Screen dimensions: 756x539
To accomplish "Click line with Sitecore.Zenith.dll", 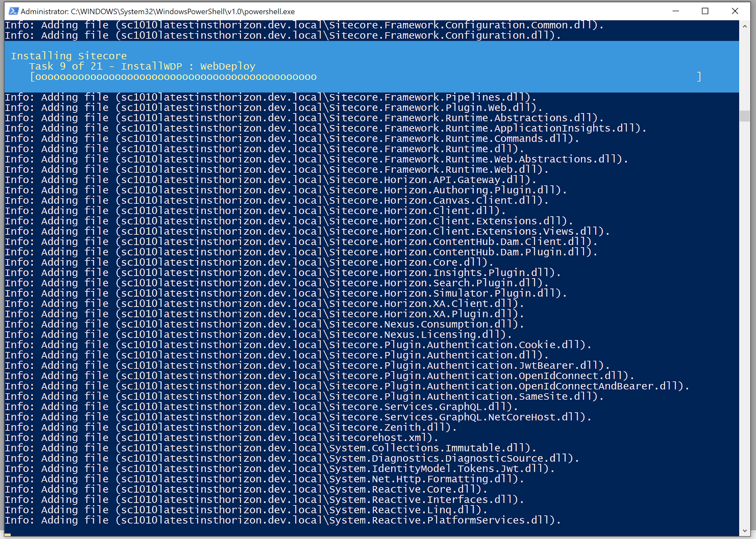I will (231, 428).
